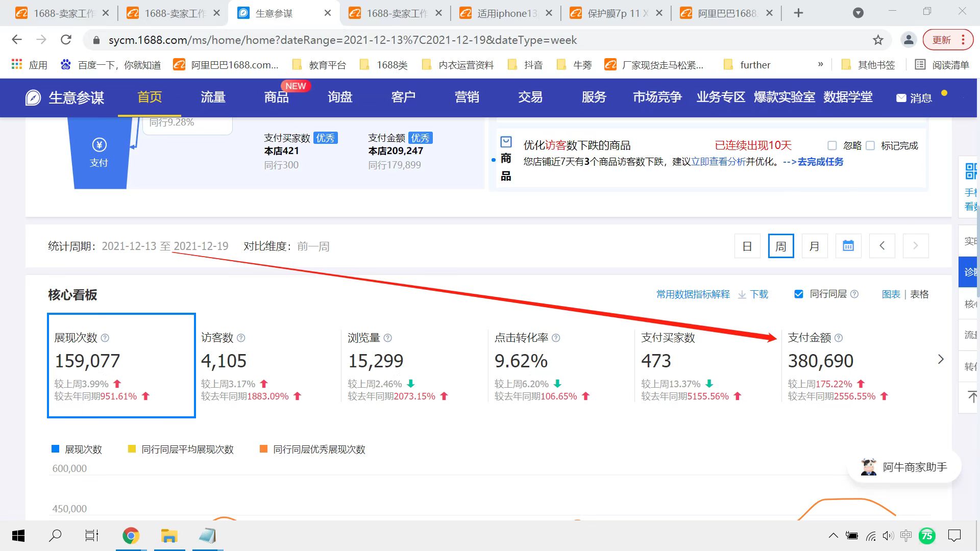Open the calendar date picker icon
This screenshot has width=980, height=551.
848,246
